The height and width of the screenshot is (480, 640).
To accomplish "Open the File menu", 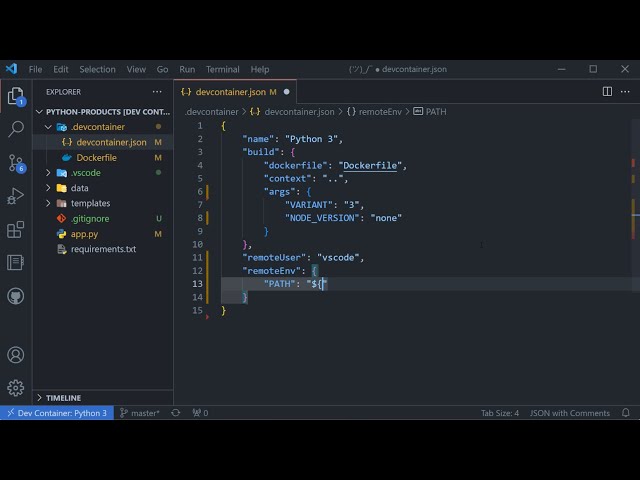I will [x=36, y=69].
